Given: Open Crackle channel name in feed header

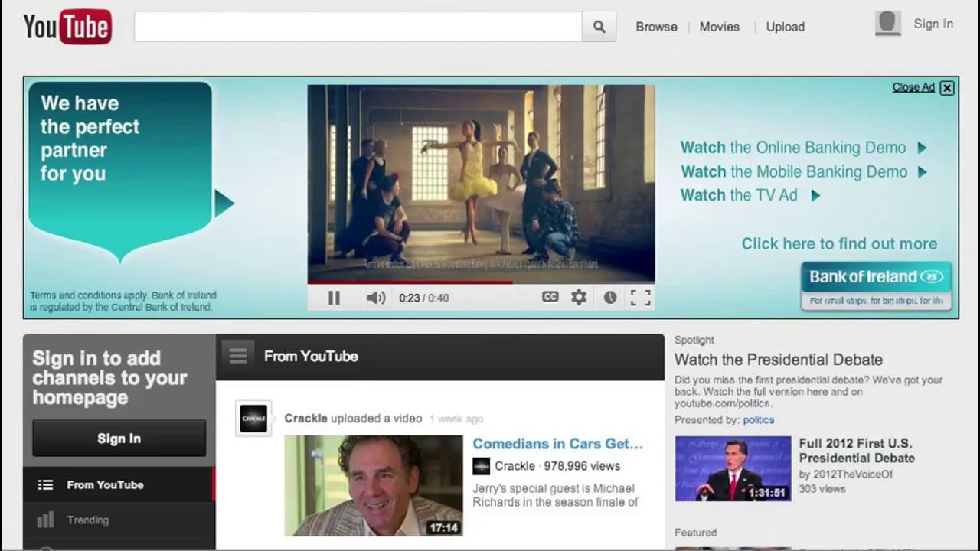Looking at the screenshot, I should coord(305,419).
